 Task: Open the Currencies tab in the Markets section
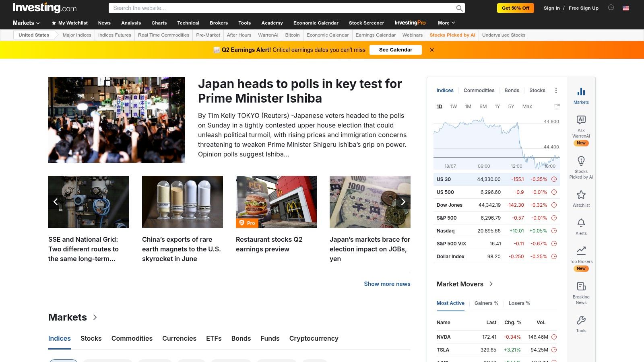[179, 339]
